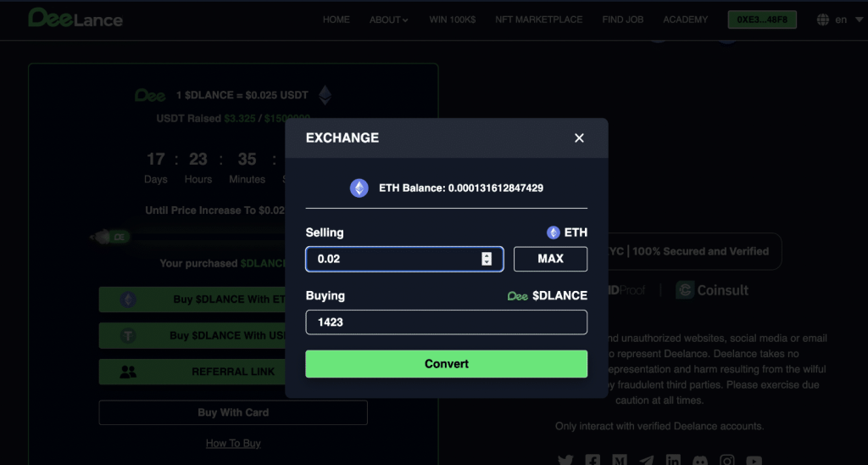
Task: Visit the Instagram social icon
Action: (x=726, y=461)
